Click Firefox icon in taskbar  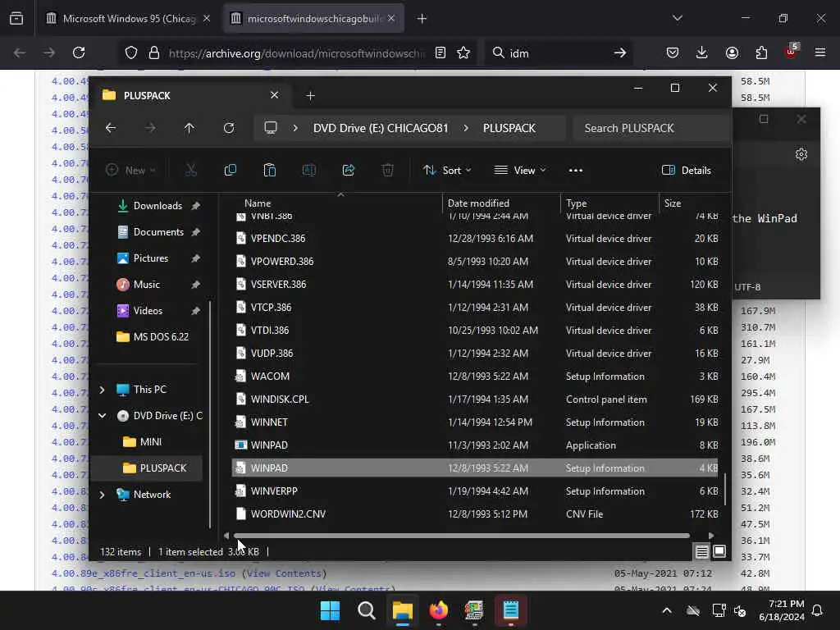coord(438,610)
